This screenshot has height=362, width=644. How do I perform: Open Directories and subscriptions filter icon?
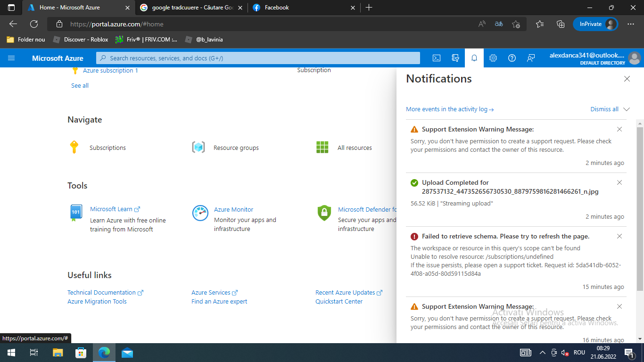[x=455, y=58]
